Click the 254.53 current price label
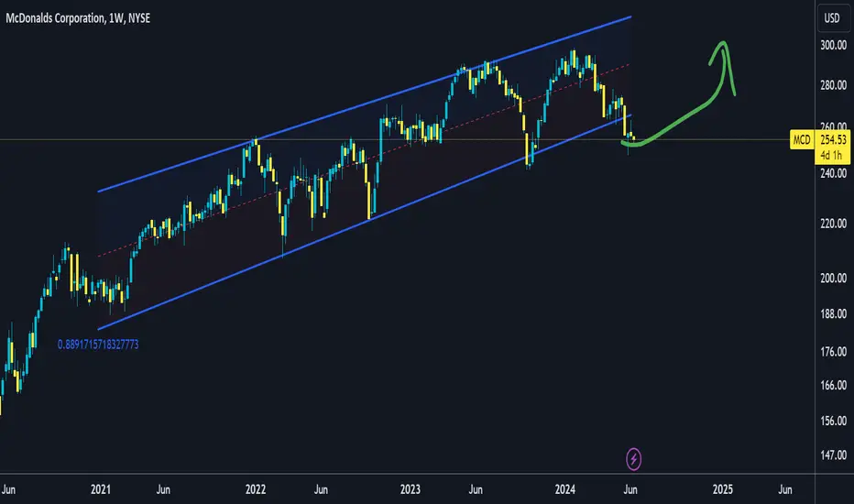The image size is (854, 504). tap(833, 140)
